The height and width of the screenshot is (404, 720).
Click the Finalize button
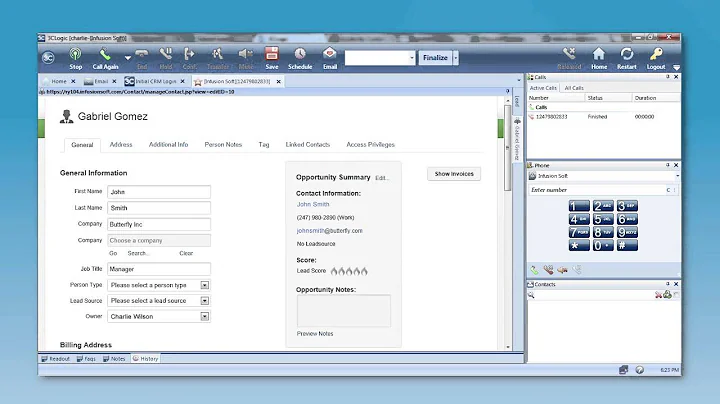click(435, 58)
